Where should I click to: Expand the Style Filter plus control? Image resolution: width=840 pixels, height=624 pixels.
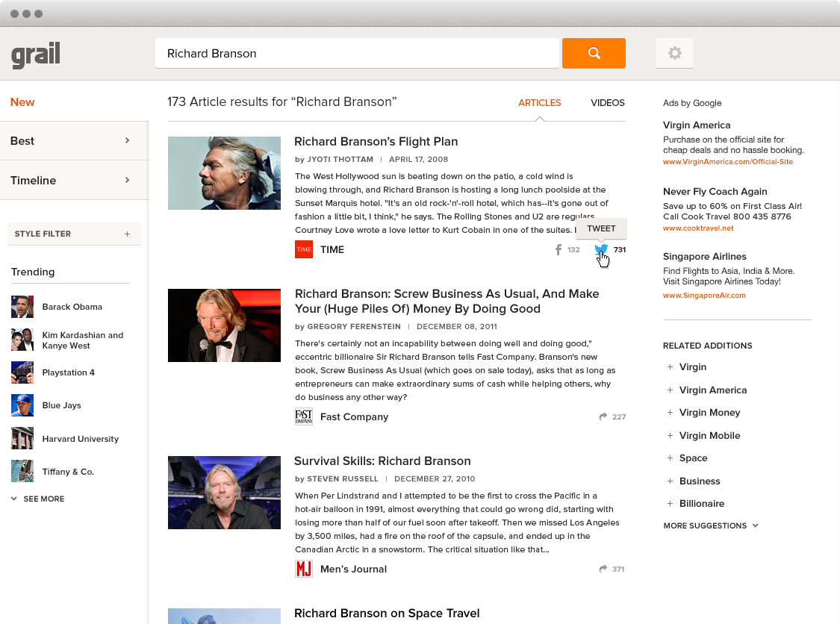127,234
